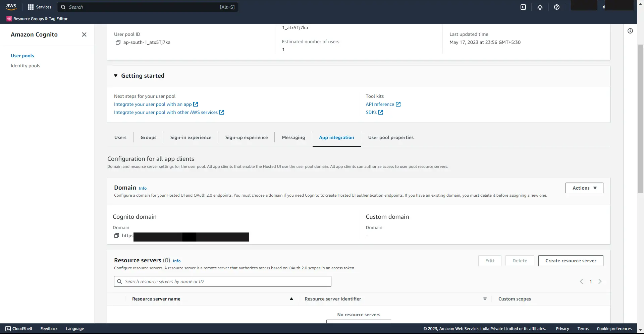This screenshot has height=334, width=644.
Task: Go to Identity pools in the sidebar
Action: pyautogui.click(x=25, y=66)
